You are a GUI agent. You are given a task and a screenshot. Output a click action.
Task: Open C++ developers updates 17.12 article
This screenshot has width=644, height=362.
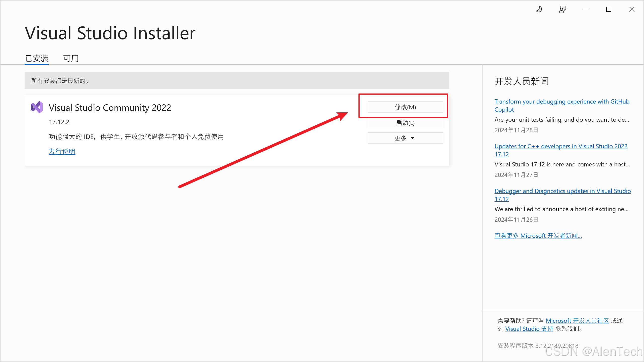click(x=561, y=146)
